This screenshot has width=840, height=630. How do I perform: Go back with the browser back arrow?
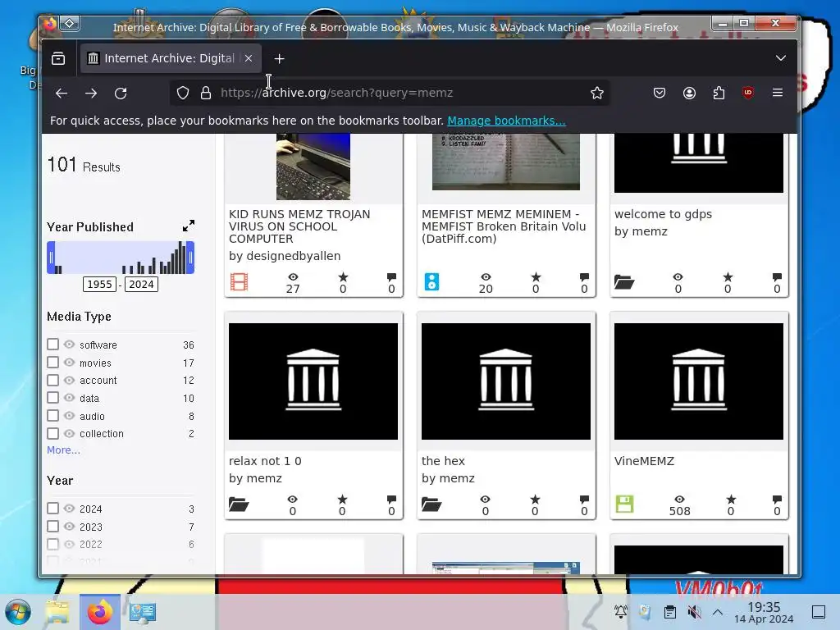62,94
